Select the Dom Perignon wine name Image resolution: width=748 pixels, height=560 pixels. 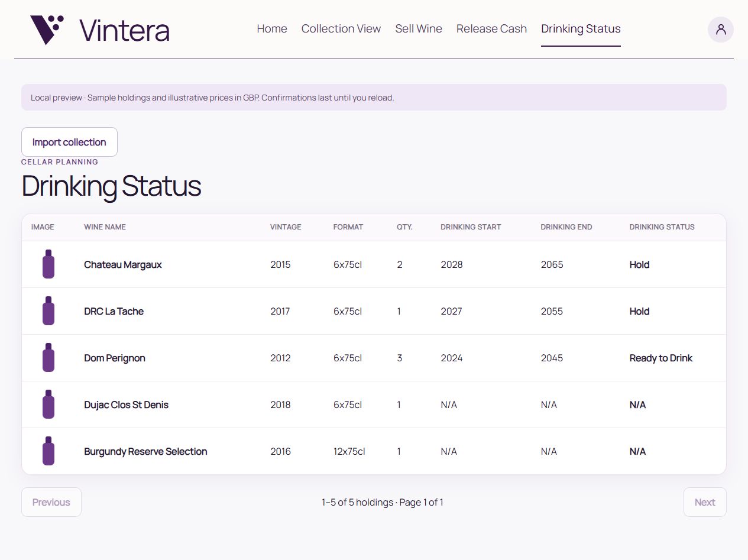pyautogui.click(x=115, y=358)
